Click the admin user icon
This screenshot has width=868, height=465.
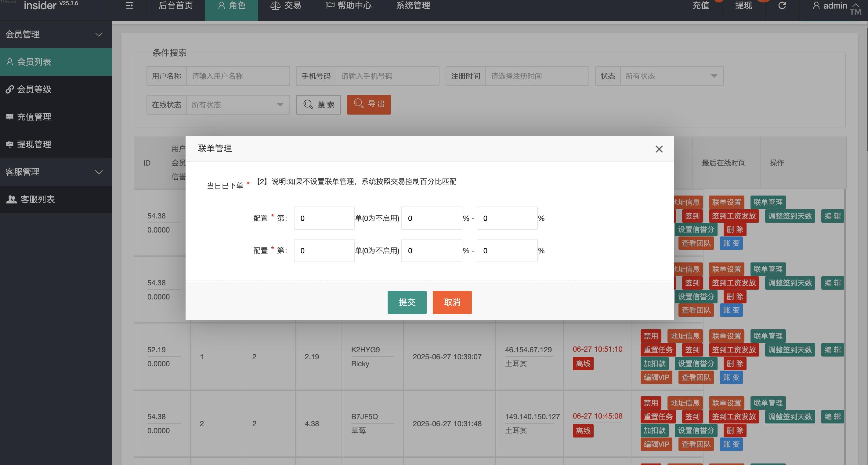pyautogui.click(x=816, y=5)
